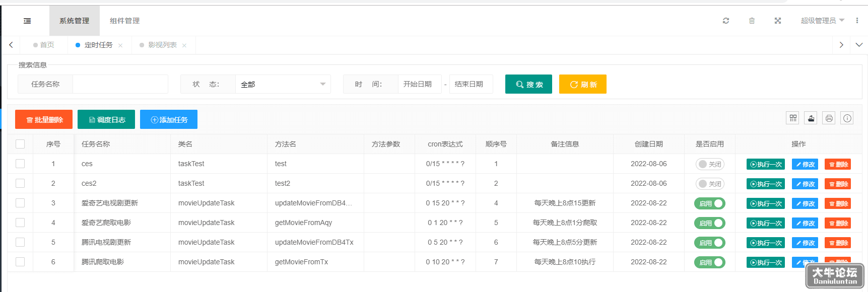Toggle fullscreen with the expand icon
868x292 pixels.
[x=778, y=21]
